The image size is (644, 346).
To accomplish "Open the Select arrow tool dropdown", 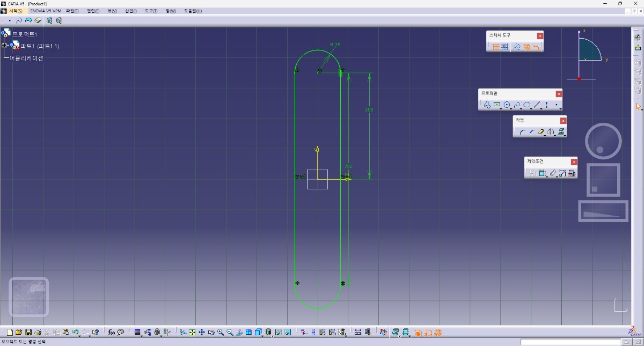I will pyautogui.click(x=641, y=109).
